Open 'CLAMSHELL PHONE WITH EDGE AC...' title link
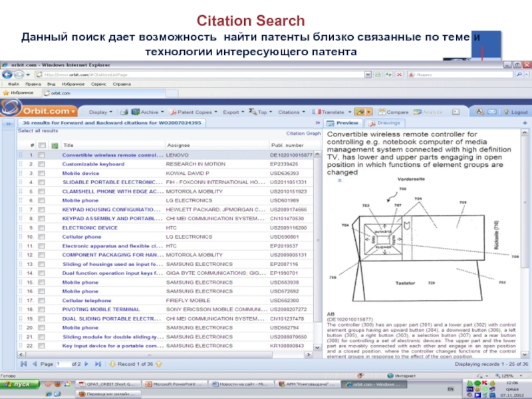Image resolution: width=532 pixels, height=399 pixels. (x=112, y=192)
